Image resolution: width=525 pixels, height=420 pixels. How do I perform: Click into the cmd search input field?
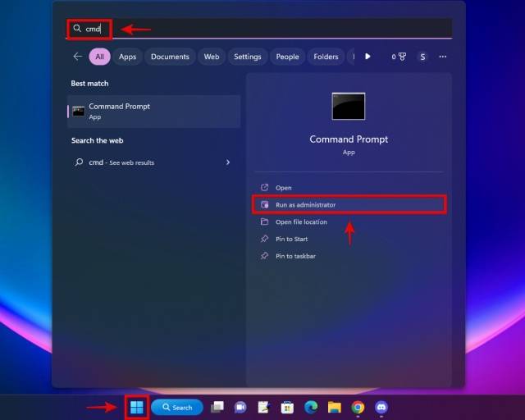click(x=259, y=29)
